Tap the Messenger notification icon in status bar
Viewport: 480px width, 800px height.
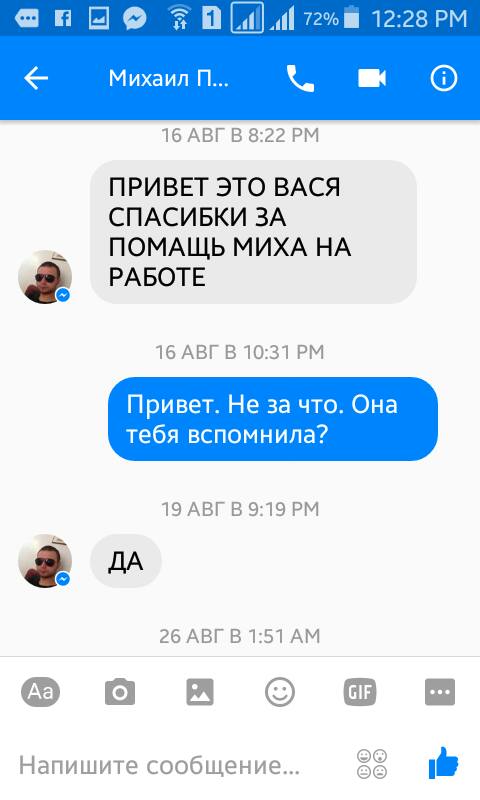pyautogui.click(x=135, y=19)
